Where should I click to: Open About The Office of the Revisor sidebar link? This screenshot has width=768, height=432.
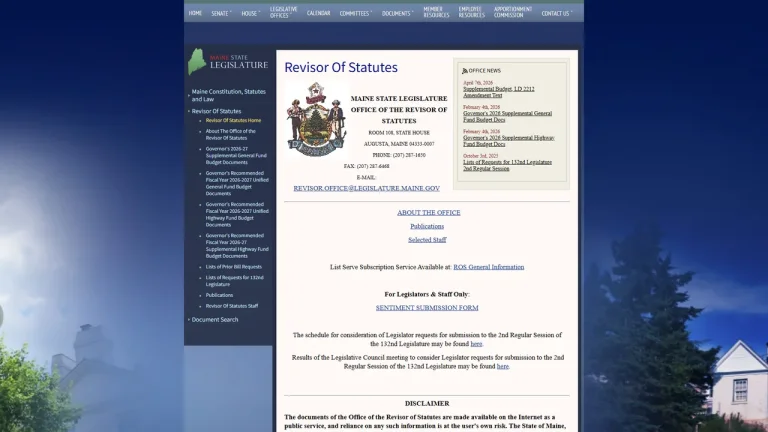click(x=231, y=135)
